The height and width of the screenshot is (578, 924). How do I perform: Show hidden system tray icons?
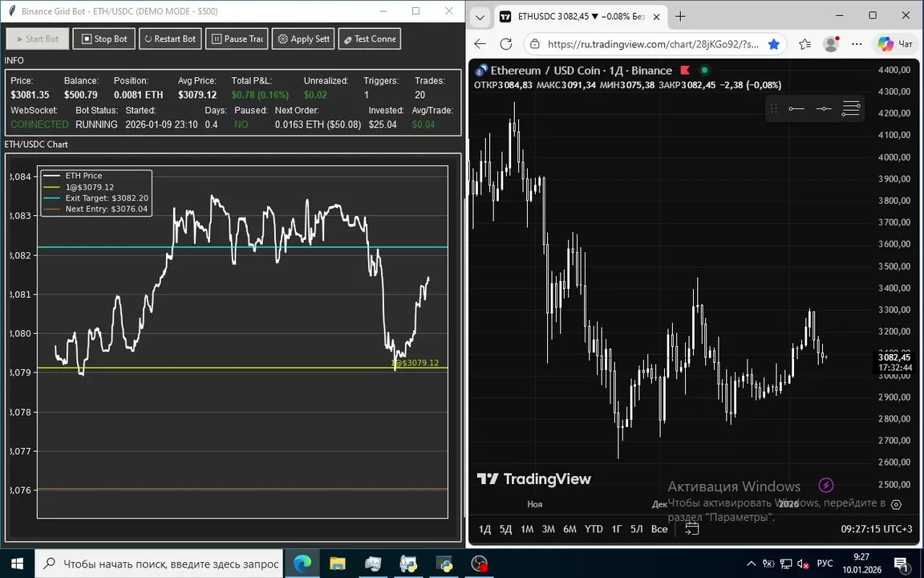point(752,564)
